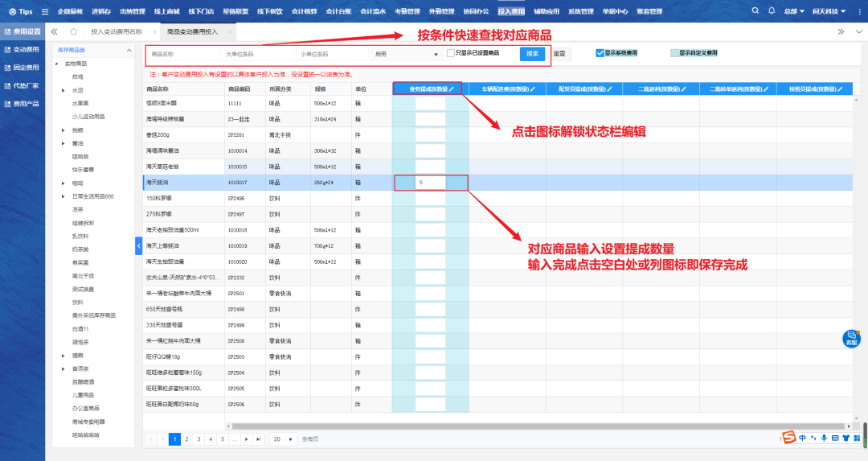The height and width of the screenshot is (461, 868).
Task: Unlock editing for 车辆配送费(按数量) column
Action: coord(533,88)
